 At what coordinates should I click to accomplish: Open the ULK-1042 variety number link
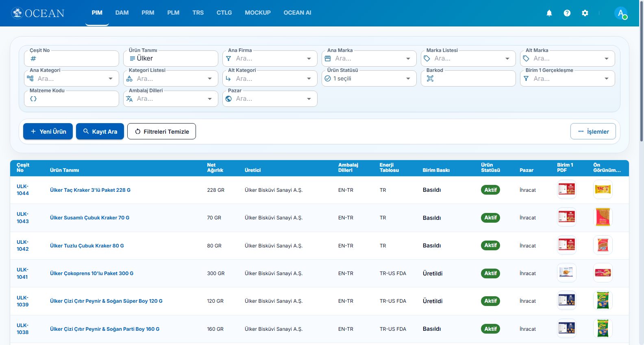tap(23, 245)
